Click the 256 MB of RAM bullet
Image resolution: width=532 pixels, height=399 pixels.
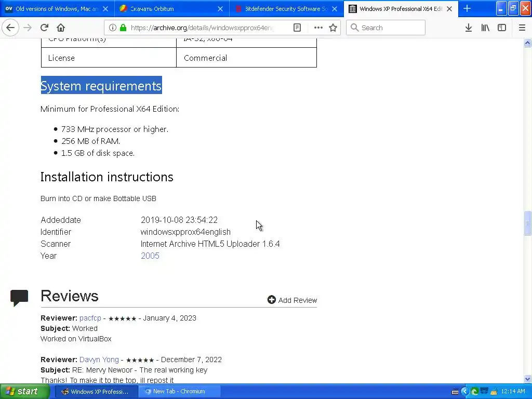point(90,141)
